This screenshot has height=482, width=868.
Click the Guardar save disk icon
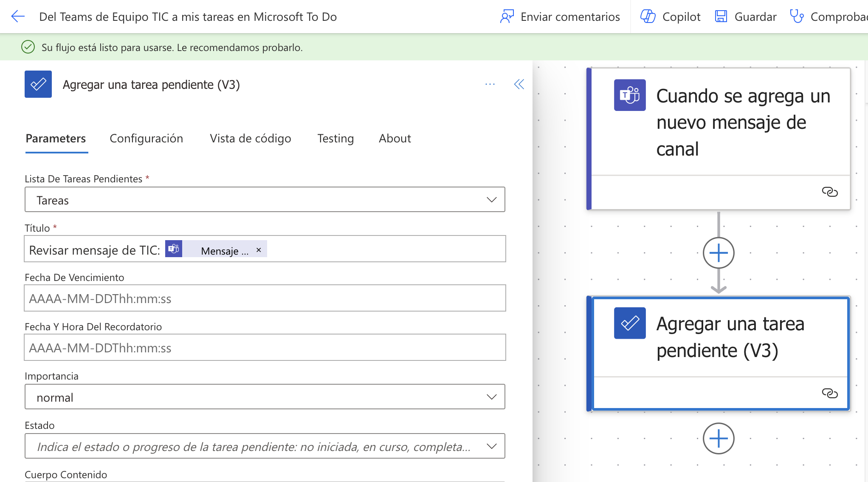[x=721, y=17]
